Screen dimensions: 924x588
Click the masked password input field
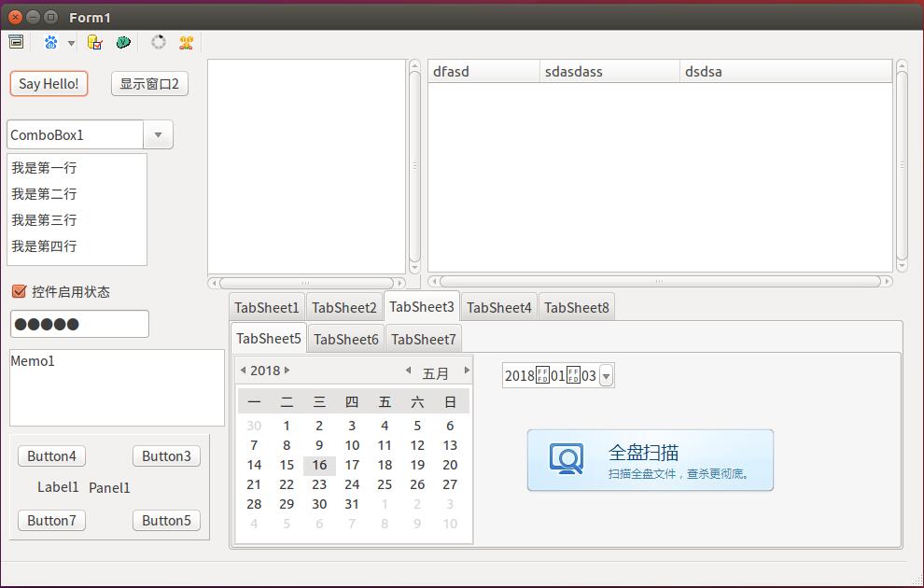pyautogui.click(x=79, y=324)
